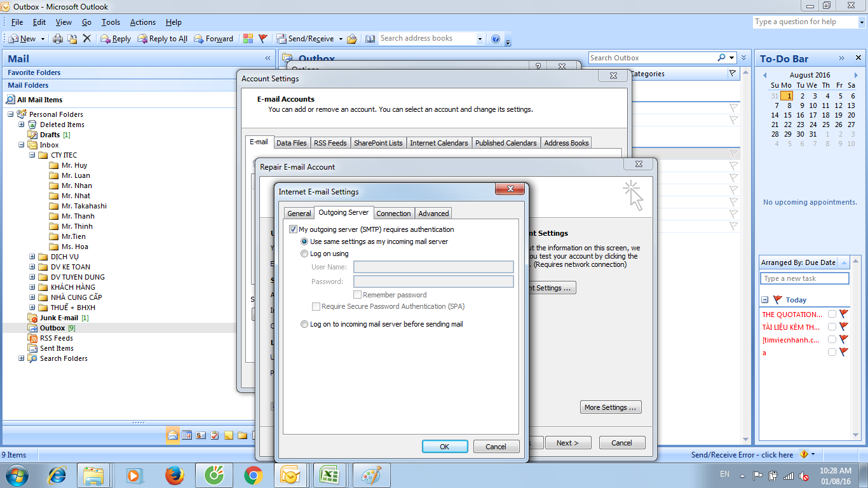This screenshot has height=488, width=868.
Task: Open the Tools menu
Action: click(111, 22)
